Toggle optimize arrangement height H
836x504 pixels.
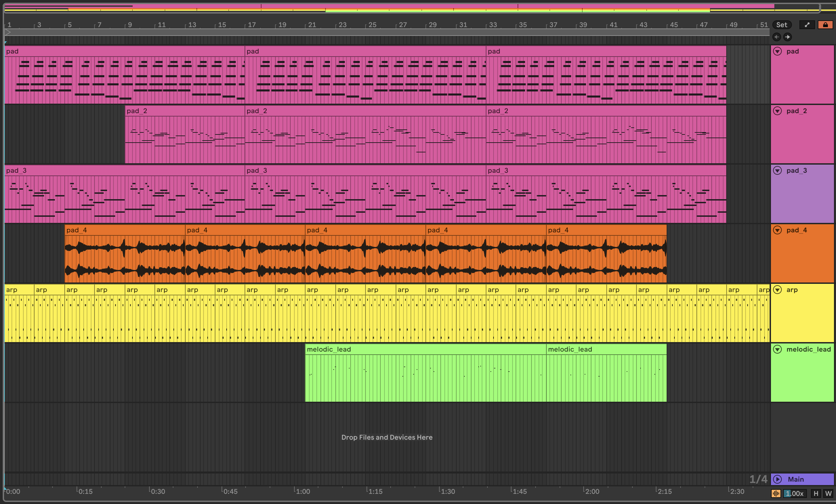[816, 493]
